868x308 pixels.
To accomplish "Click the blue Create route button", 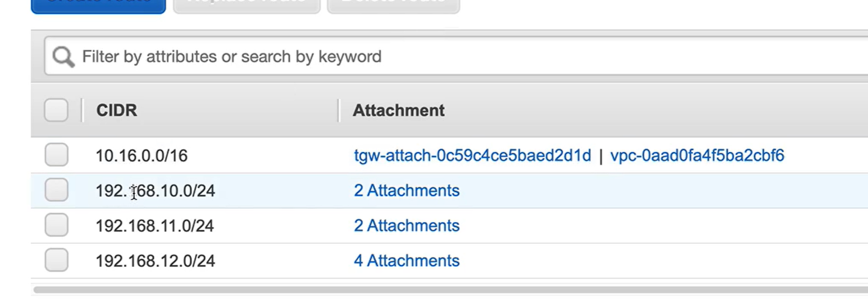I will 98,5.
